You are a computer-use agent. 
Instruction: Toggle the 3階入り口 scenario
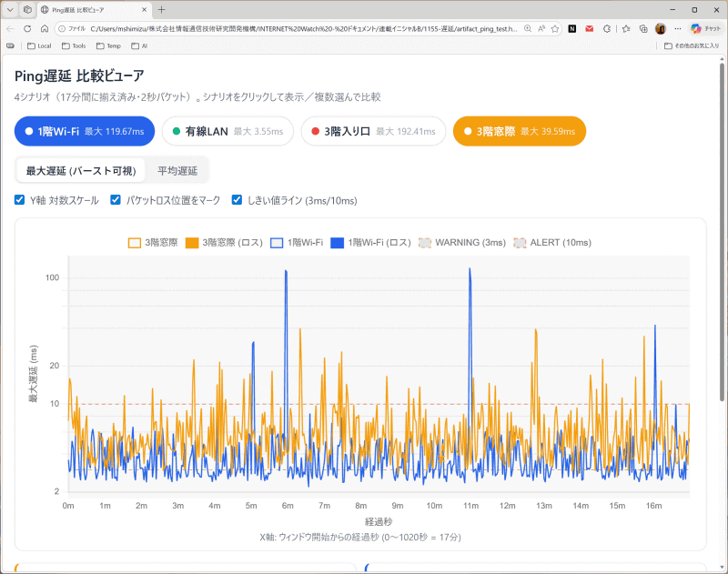click(x=373, y=131)
